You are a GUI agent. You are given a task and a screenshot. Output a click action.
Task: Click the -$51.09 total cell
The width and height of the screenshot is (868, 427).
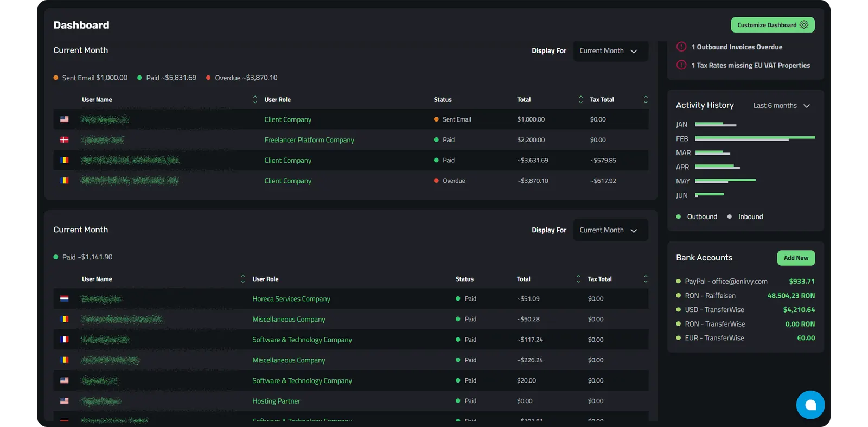point(528,299)
